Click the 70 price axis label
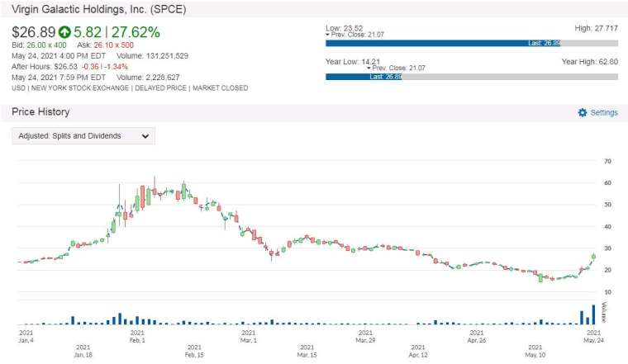 pyautogui.click(x=607, y=161)
